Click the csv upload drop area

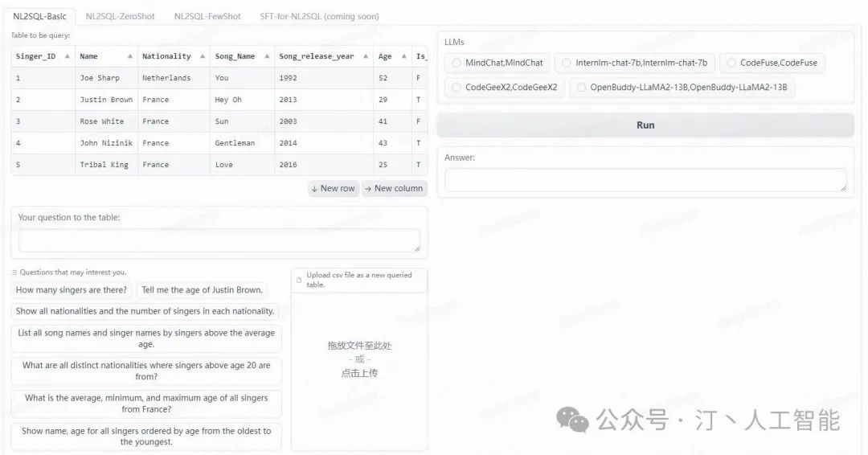coord(359,359)
